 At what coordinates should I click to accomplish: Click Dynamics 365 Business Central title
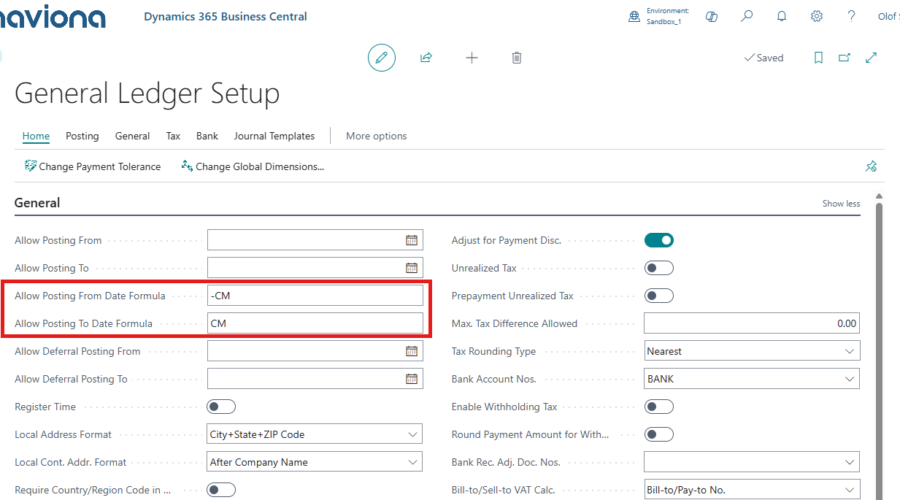click(x=225, y=17)
